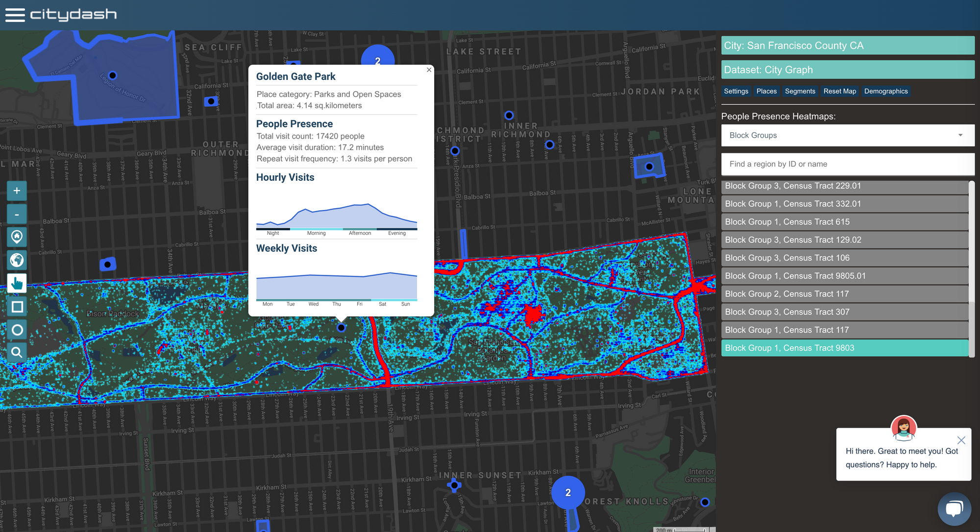
Task: Click the Reset Map button
Action: click(839, 91)
